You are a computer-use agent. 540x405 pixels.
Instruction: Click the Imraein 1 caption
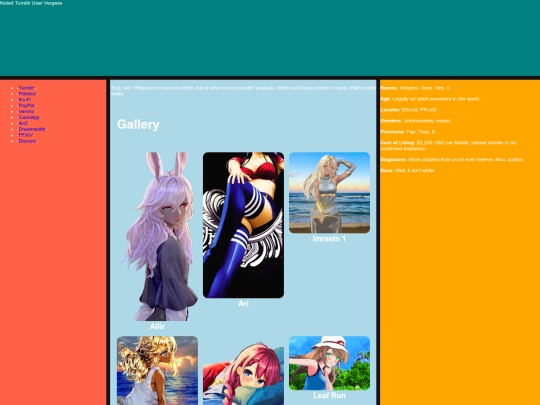(x=329, y=239)
